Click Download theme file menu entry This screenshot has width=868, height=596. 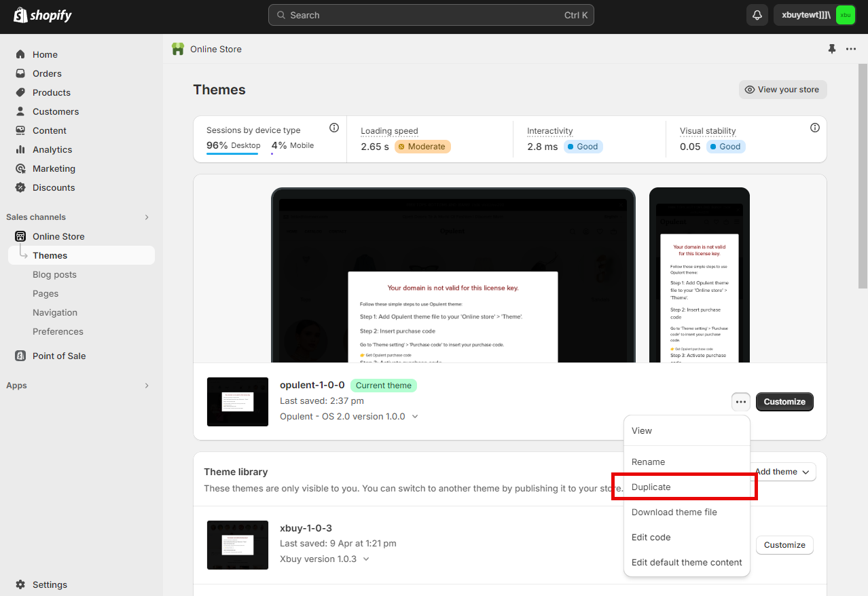click(x=674, y=513)
